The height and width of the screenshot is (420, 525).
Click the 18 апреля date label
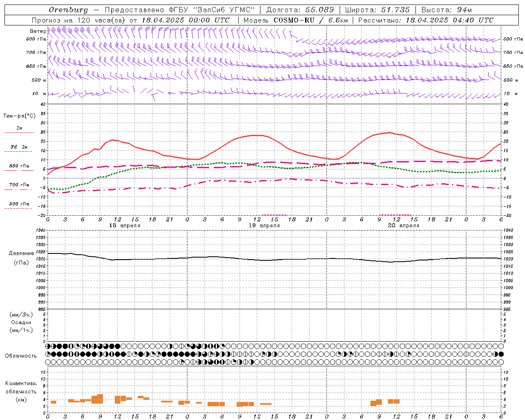pyautogui.click(x=125, y=226)
